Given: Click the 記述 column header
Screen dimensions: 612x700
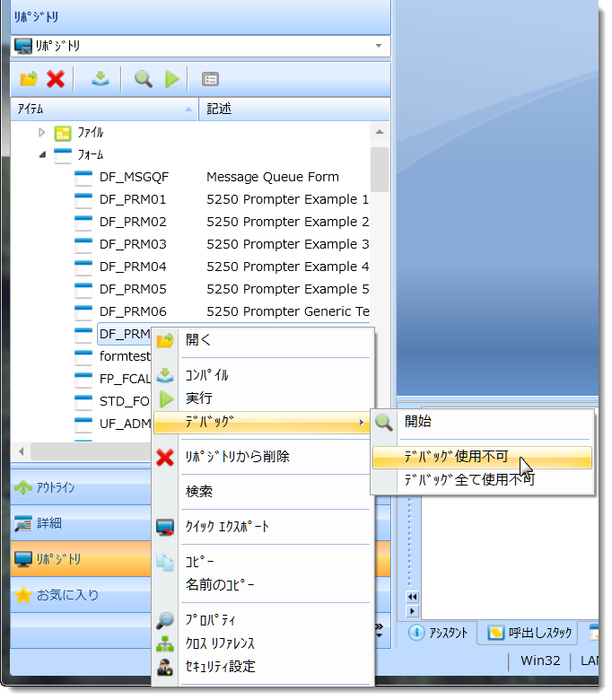Looking at the screenshot, I should click(x=294, y=109).
